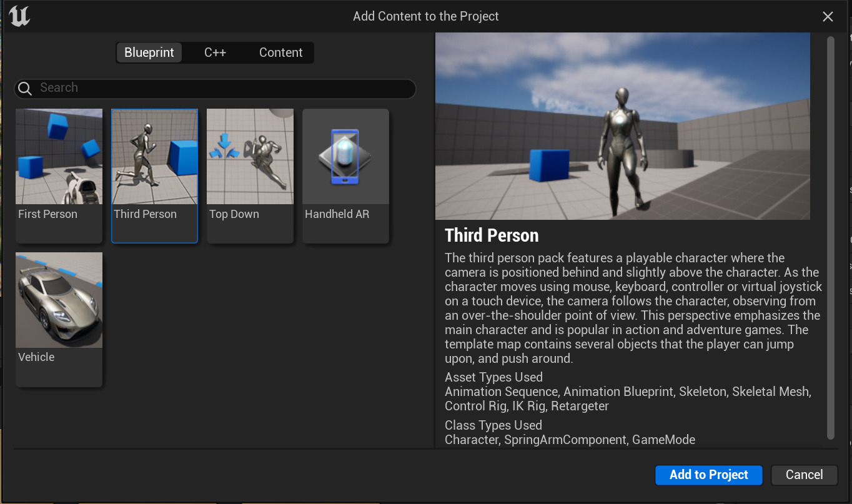Click the Unreal Engine logo icon
Image resolution: width=852 pixels, height=504 pixels.
(x=19, y=16)
